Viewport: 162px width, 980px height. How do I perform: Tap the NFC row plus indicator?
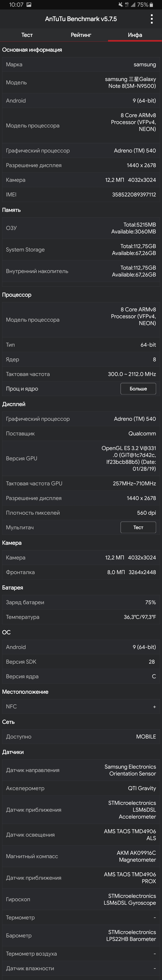(x=154, y=707)
